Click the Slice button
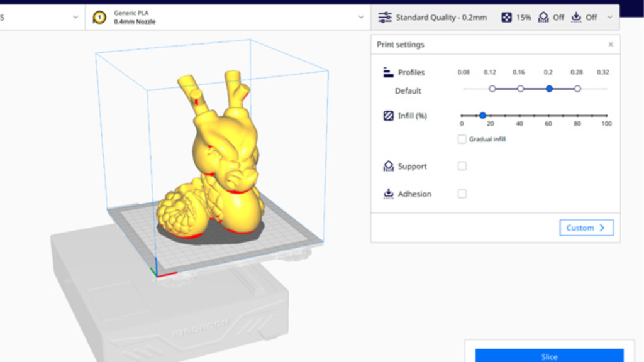Image resolution: width=644 pixels, height=362 pixels. pos(549,356)
